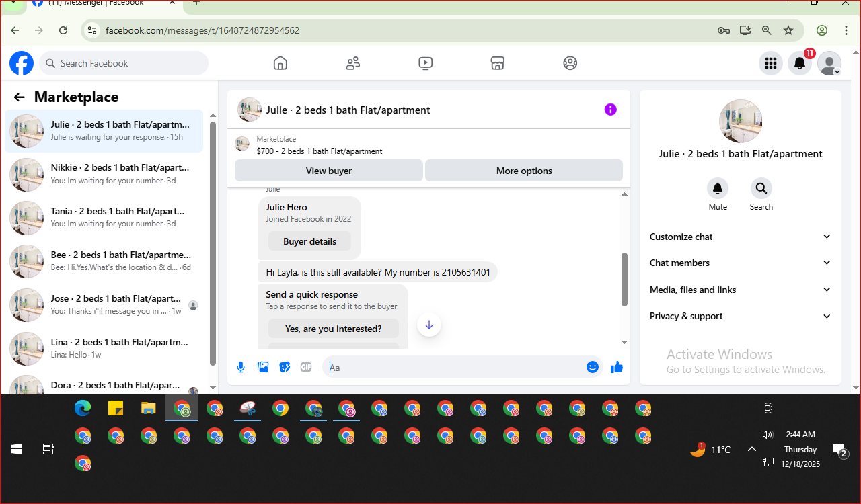Viewport: 861px width, 504px height.
Task: Click the View buyer button
Action: pyautogui.click(x=329, y=171)
